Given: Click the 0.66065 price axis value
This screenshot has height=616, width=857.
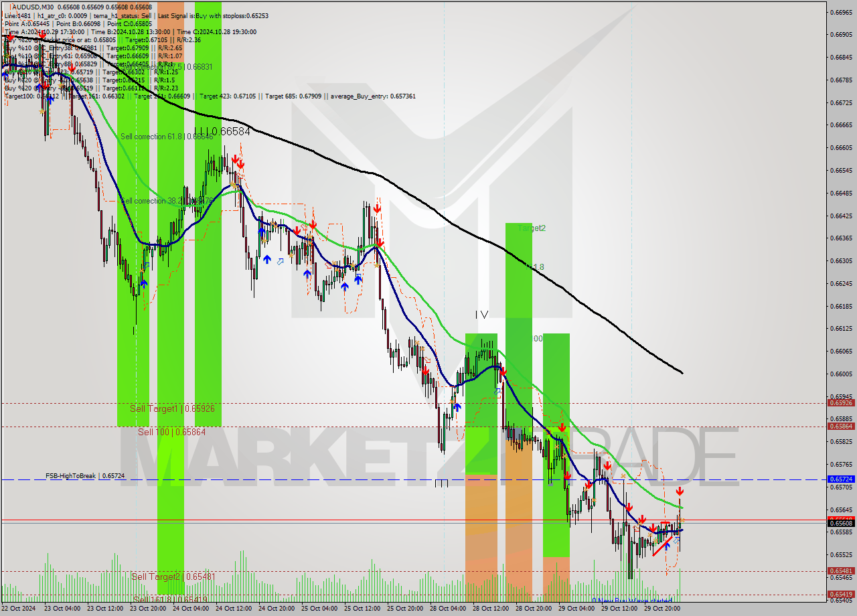Looking at the screenshot, I should 841,352.
